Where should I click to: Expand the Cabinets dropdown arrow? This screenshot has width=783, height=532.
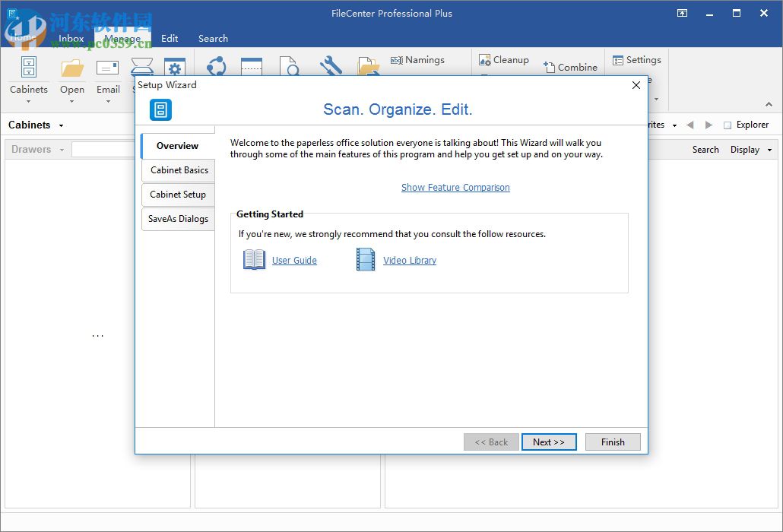62,125
